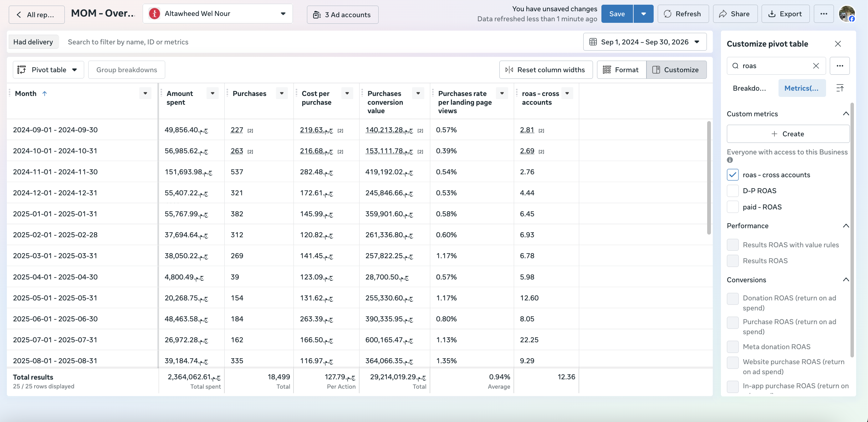Open the Amount spent column menu arrow
The height and width of the screenshot is (422, 868).
tap(213, 93)
